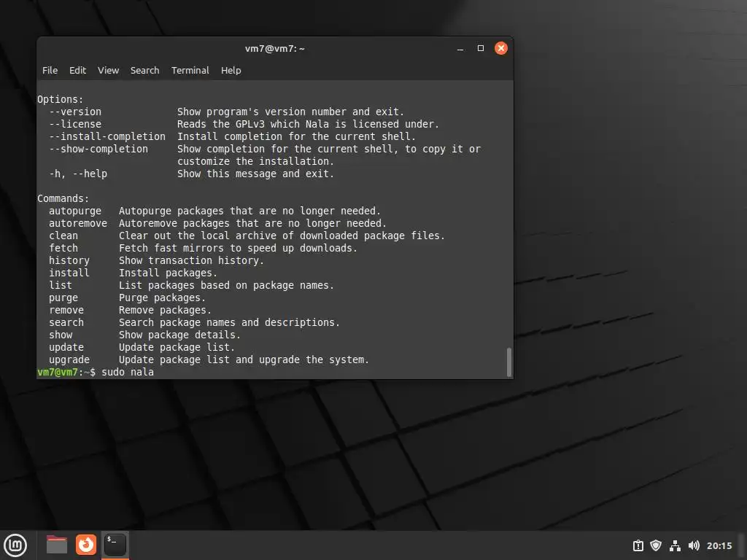Open Firefox from the taskbar

click(86, 545)
